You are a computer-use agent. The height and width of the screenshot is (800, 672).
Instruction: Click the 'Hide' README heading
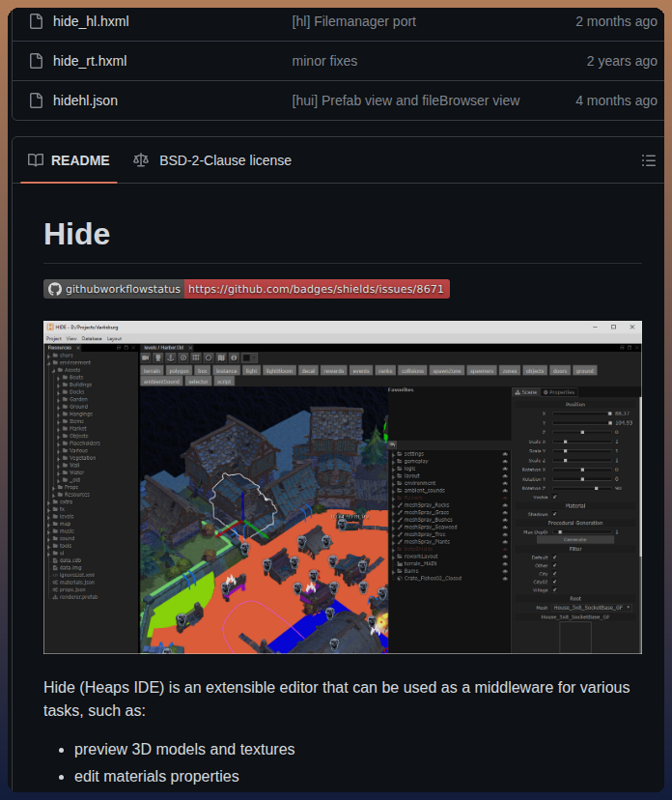pyautogui.click(x=77, y=234)
